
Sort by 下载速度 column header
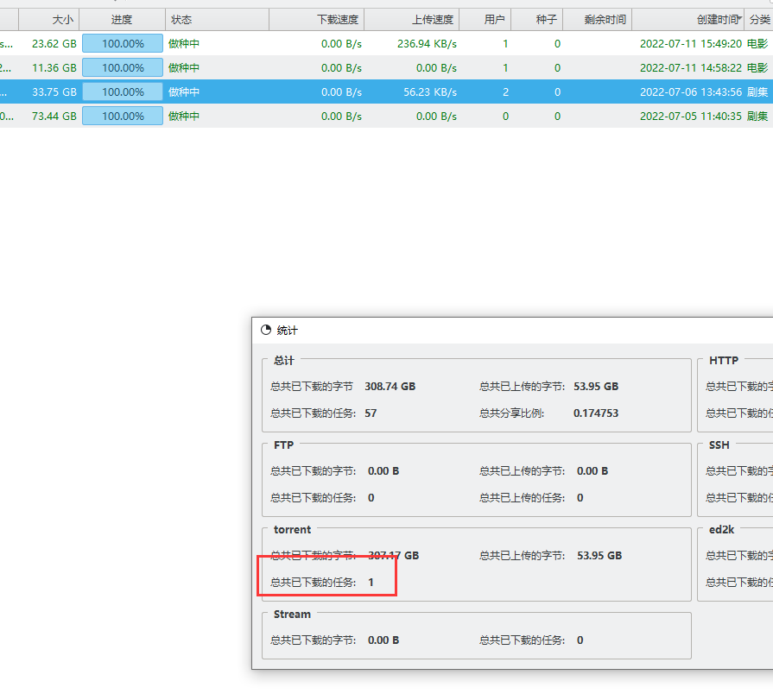coord(316,20)
